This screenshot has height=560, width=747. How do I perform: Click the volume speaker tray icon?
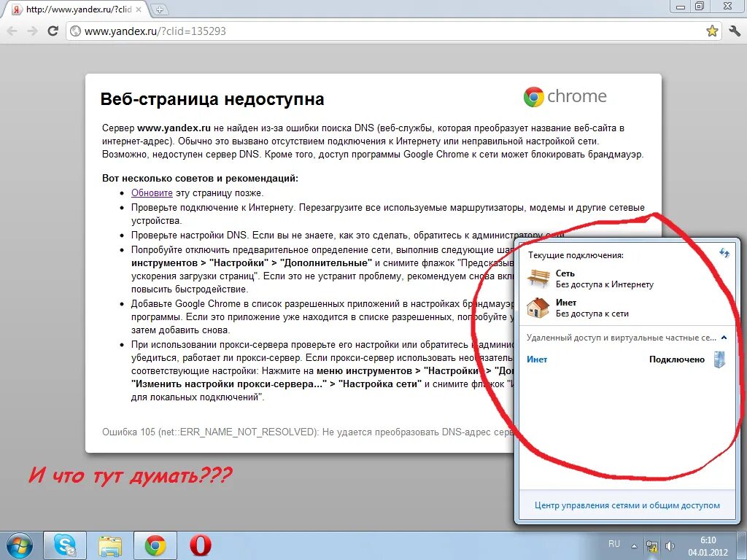pos(670,546)
